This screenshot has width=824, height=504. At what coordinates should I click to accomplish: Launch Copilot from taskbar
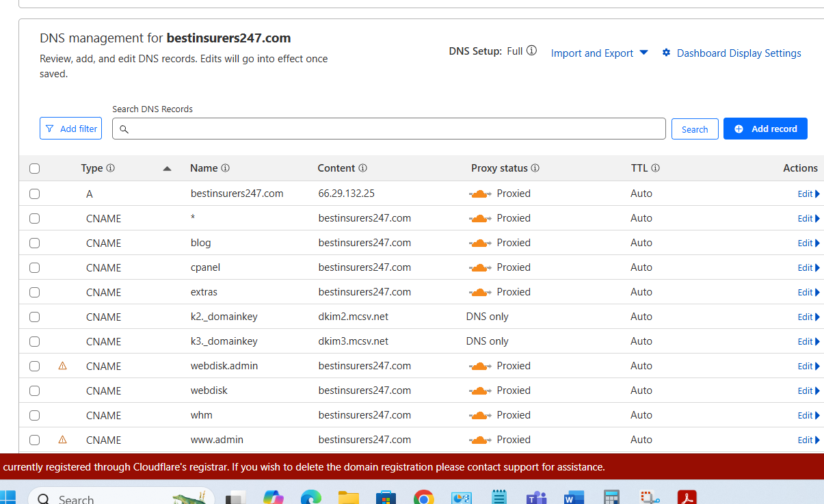point(274,498)
